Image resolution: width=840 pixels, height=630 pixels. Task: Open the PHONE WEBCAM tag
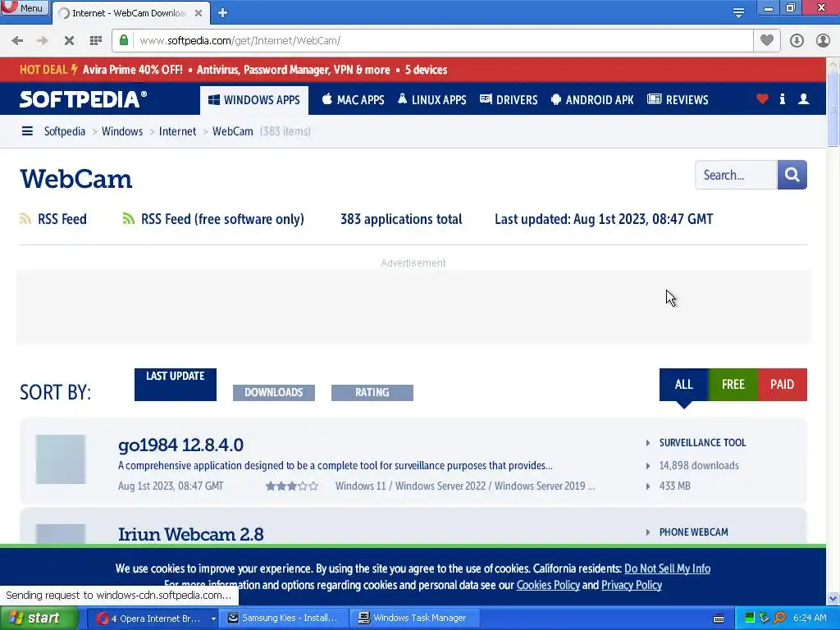pyautogui.click(x=693, y=532)
